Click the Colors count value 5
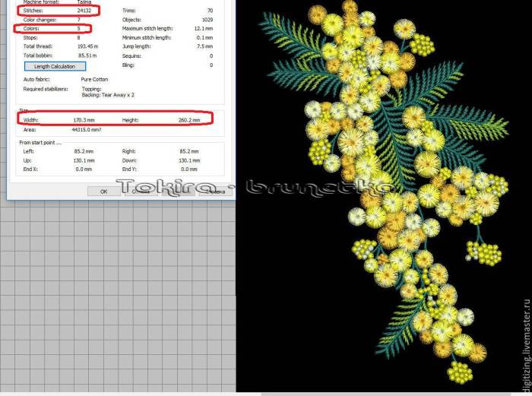This screenshot has width=532, height=396. pyautogui.click(x=80, y=29)
